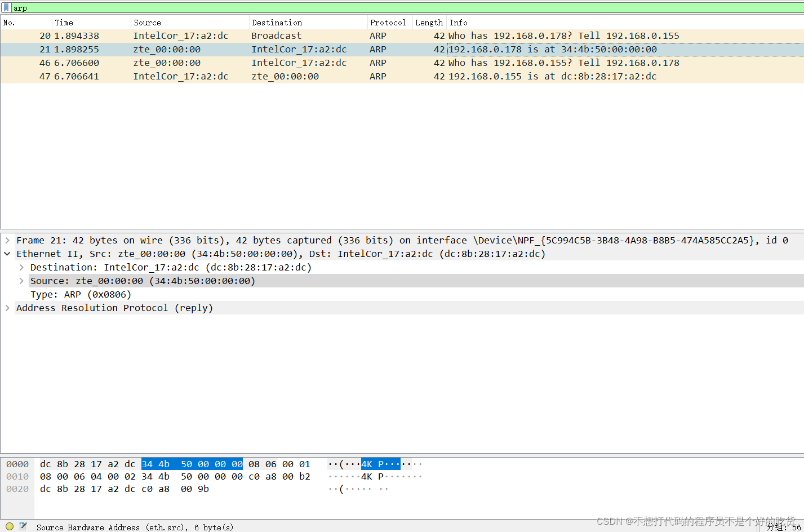Collapse the Ethernet II section
The image size is (804, 532).
7,254
